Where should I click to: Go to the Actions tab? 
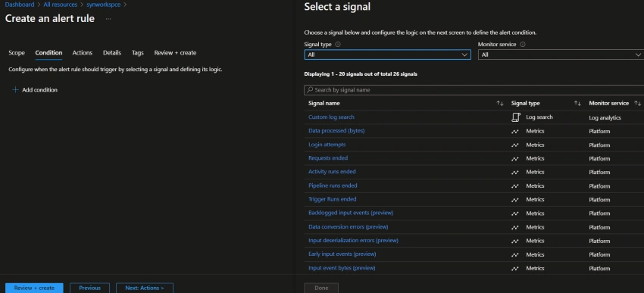click(x=82, y=53)
